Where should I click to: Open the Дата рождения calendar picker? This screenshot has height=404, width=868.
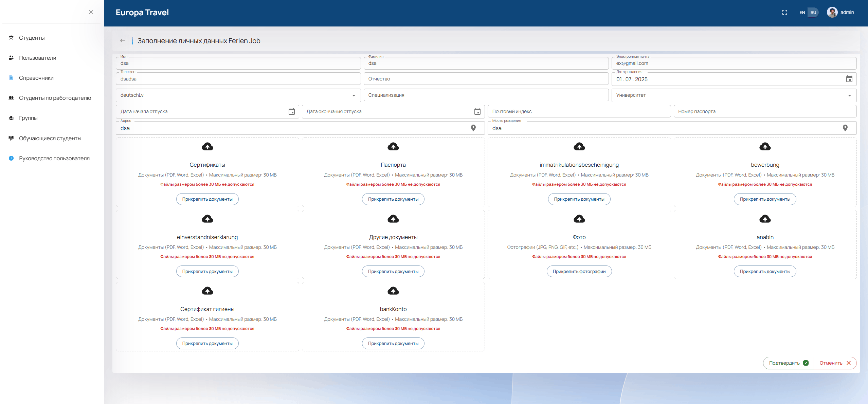pyautogui.click(x=849, y=79)
